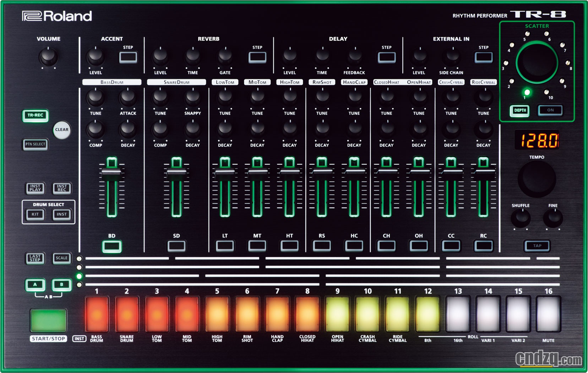Click the Ride Cymbal TUNE knob
The width and height of the screenshot is (588, 373).
click(484, 97)
